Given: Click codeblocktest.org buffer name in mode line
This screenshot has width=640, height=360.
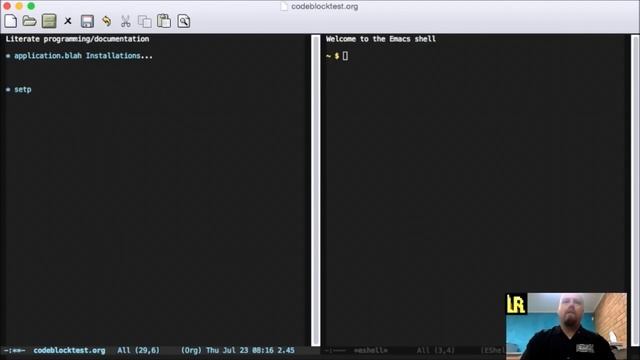Looking at the screenshot, I should tap(69, 350).
